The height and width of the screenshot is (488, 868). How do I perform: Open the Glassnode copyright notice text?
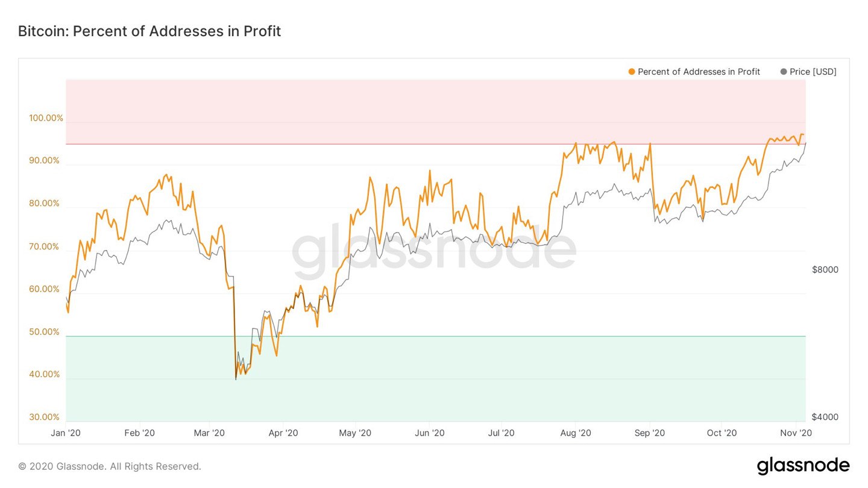tap(110, 466)
